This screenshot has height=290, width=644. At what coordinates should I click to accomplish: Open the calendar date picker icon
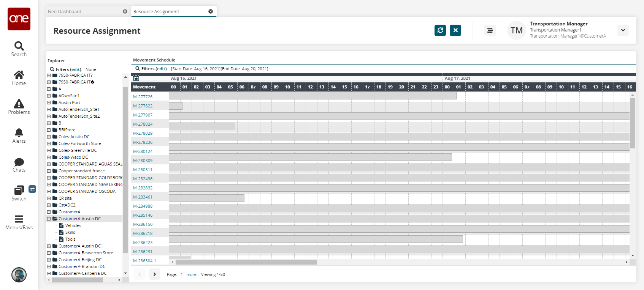(x=136, y=78)
